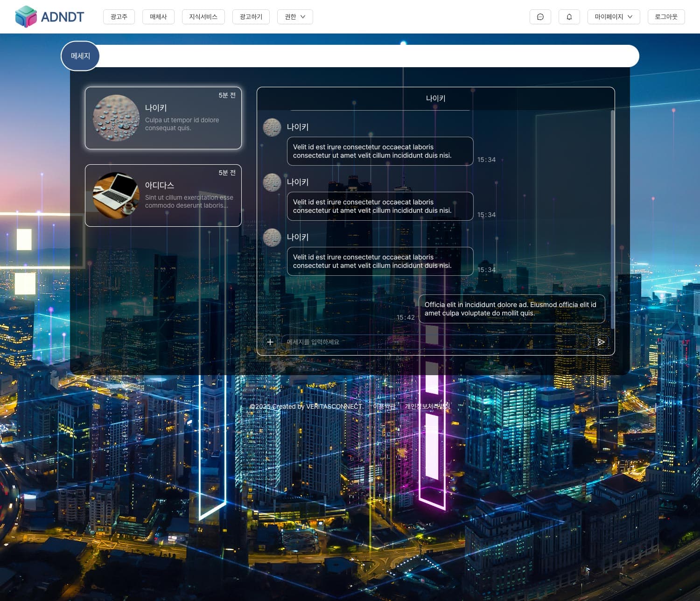Click the 나이키 water-droplet avatar in conversation list

click(116, 118)
